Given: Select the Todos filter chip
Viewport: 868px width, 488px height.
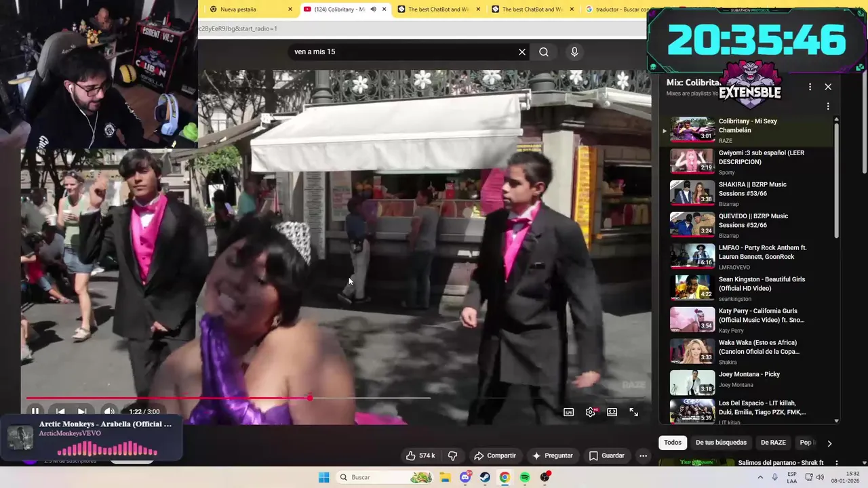Looking at the screenshot, I should pyautogui.click(x=673, y=443).
